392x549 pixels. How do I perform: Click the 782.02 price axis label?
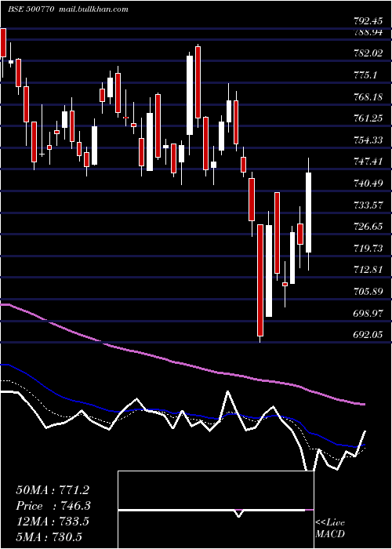[x=368, y=53]
